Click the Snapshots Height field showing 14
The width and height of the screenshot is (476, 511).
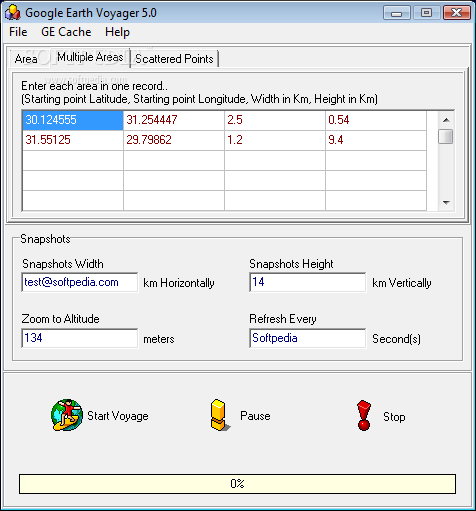[307, 282]
